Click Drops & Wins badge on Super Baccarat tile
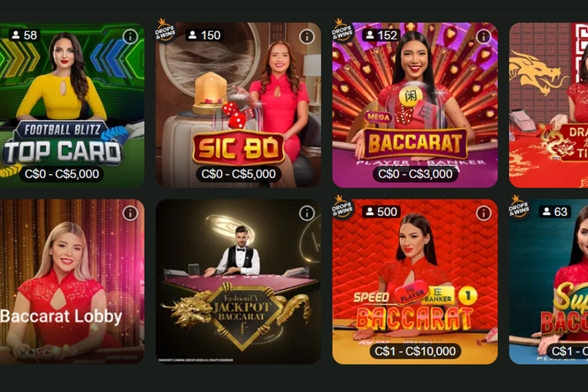The image size is (588, 392). (519, 207)
